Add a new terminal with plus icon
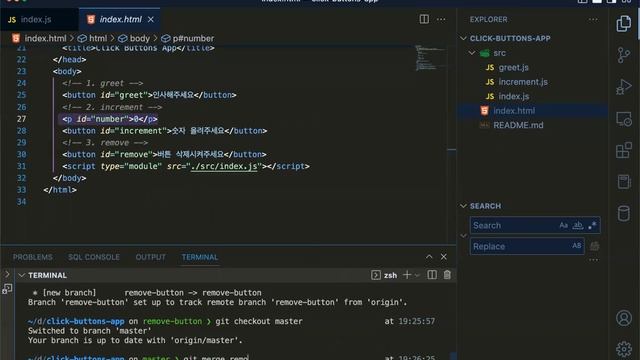Viewport: 640px width, 360px height. 407,275
